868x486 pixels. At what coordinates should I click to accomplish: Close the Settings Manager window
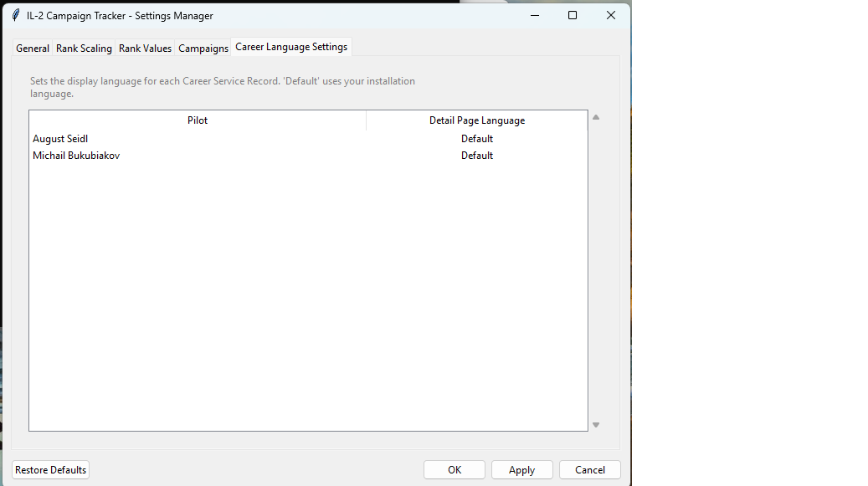coord(611,15)
